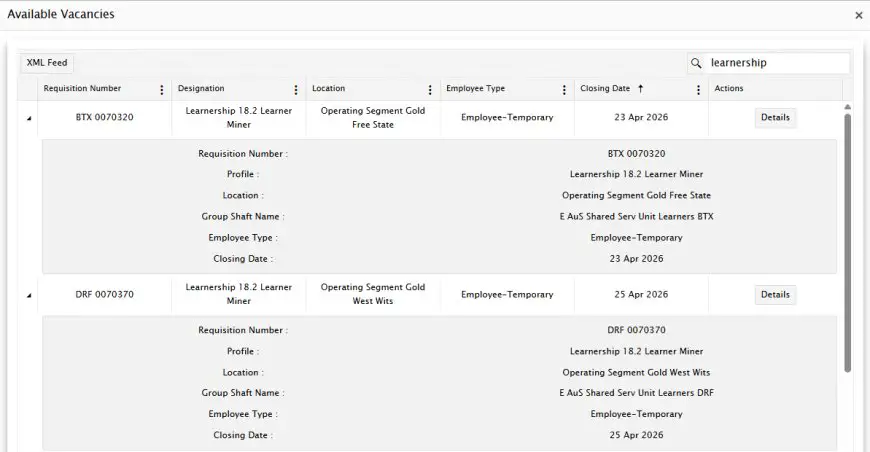The width and height of the screenshot is (870, 452).
Task: Open Details for BTX 0070320 vacancy
Action: 775,118
